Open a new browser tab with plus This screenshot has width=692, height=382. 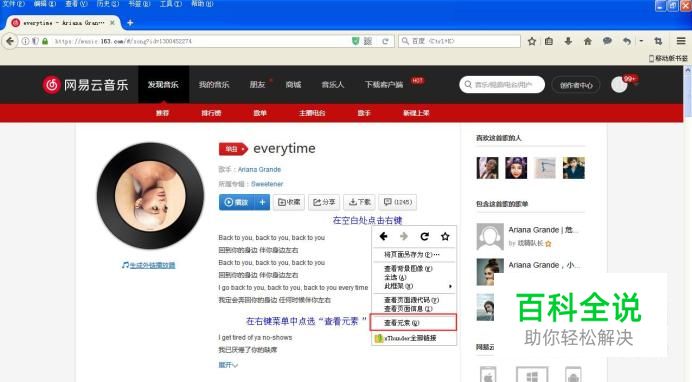[130, 22]
